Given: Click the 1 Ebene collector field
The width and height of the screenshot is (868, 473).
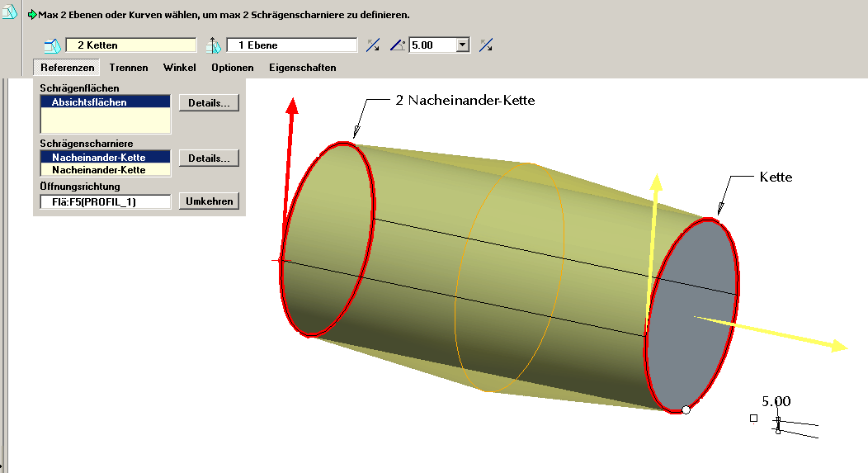Looking at the screenshot, I should click(x=292, y=45).
